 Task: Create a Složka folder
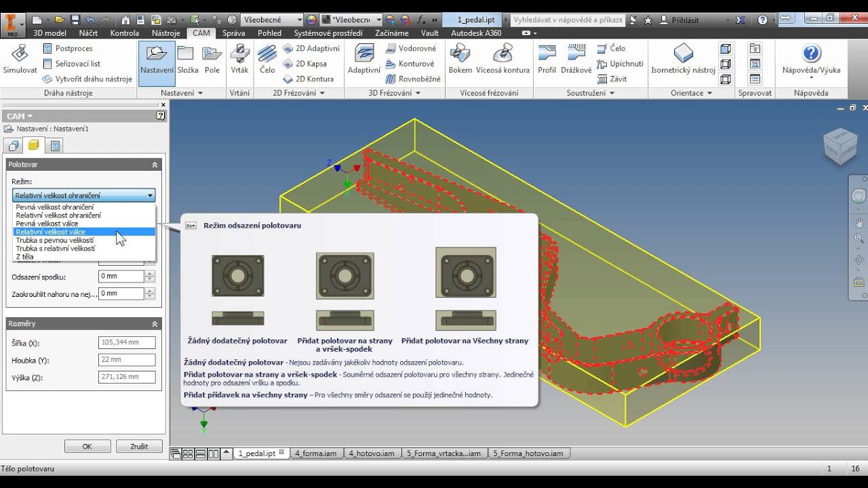(188, 59)
